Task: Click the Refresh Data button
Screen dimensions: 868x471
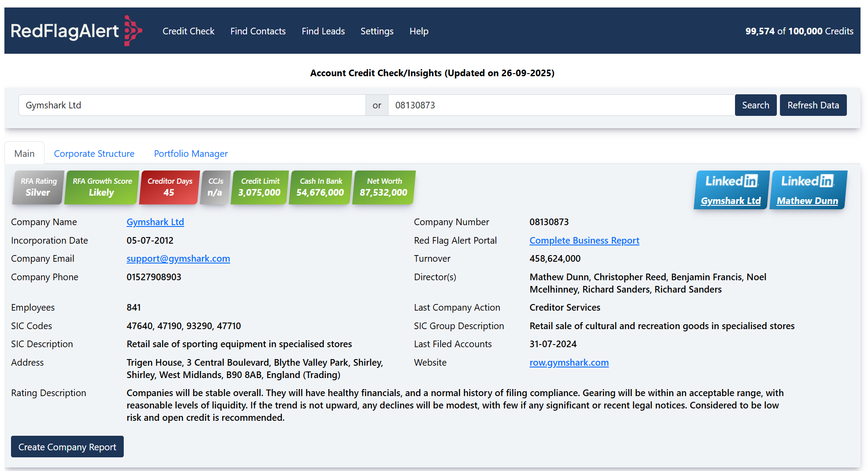Action: click(813, 105)
